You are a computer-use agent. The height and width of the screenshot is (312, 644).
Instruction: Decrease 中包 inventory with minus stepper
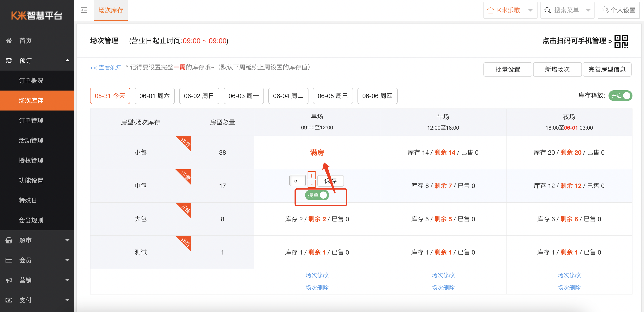coord(312,184)
